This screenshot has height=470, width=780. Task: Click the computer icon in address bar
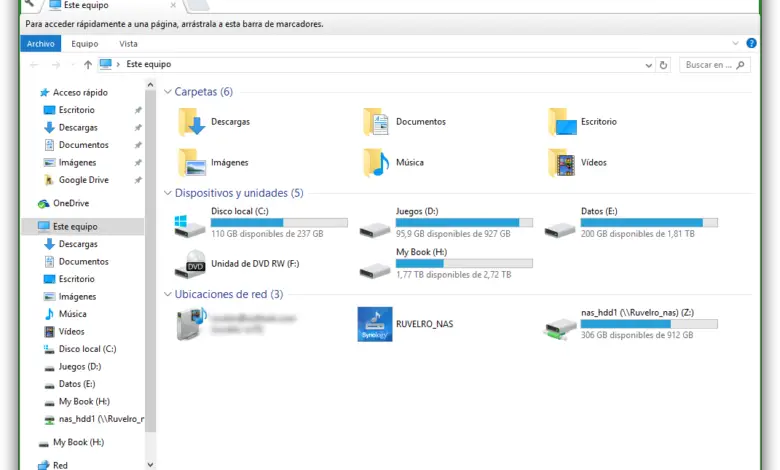tap(105, 64)
